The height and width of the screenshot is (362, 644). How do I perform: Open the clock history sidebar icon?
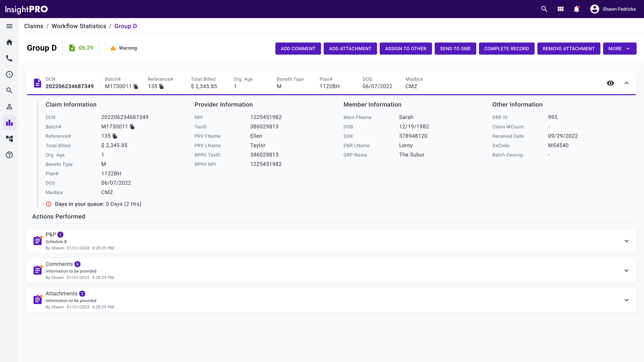click(x=9, y=74)
